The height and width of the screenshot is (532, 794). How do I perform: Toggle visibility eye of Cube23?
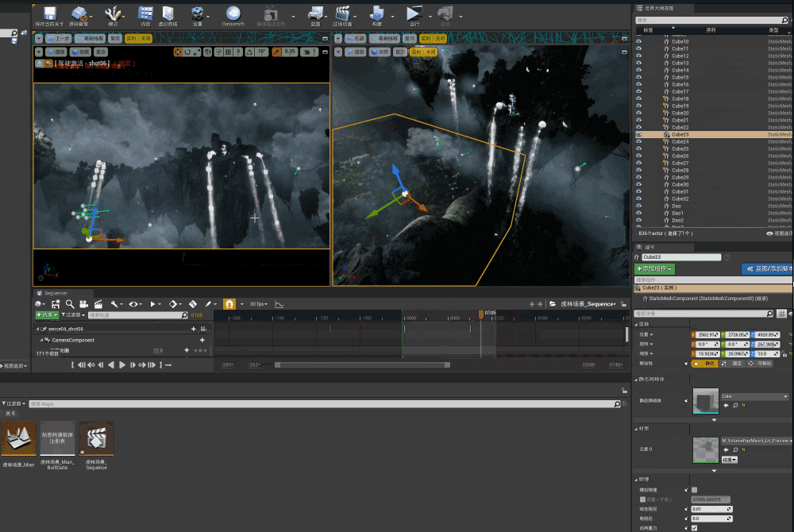638,135
